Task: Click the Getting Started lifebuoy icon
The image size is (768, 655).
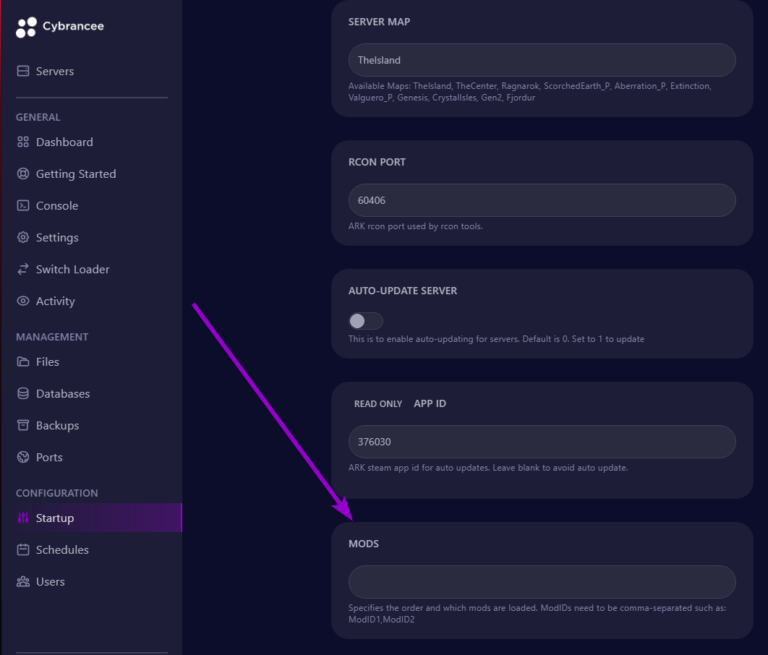Action: point(23,173)
